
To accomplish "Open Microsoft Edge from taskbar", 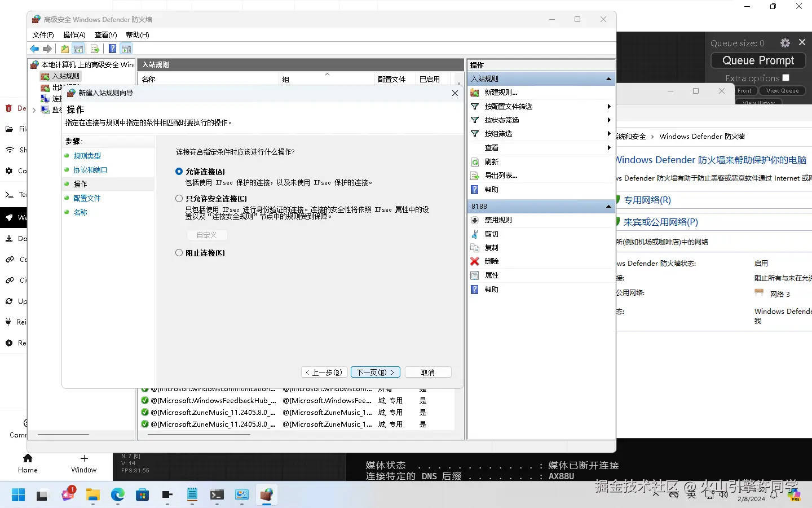I will pos(117,495).
